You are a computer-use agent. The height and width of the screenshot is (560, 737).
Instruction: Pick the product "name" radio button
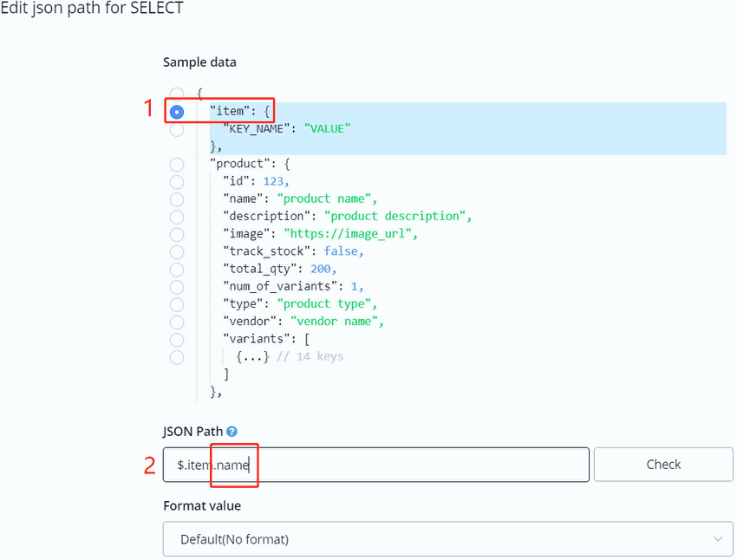(x=177, y=199)
